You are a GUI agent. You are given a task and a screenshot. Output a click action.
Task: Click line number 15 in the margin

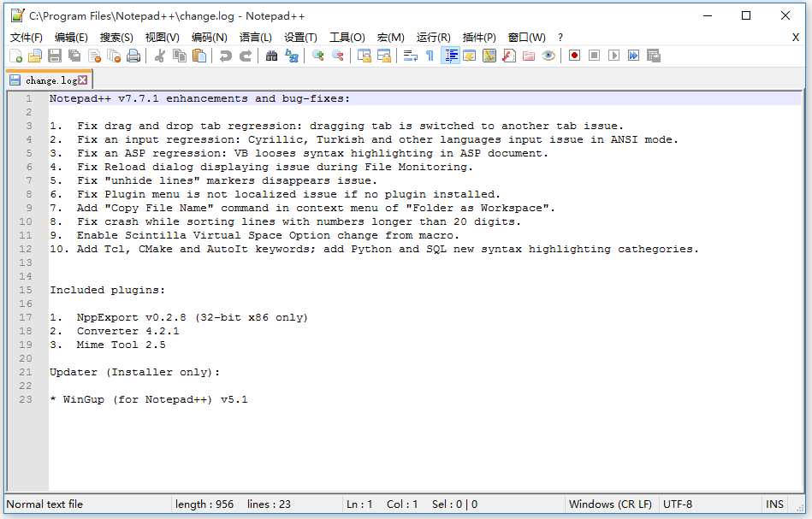pos(26,290)
